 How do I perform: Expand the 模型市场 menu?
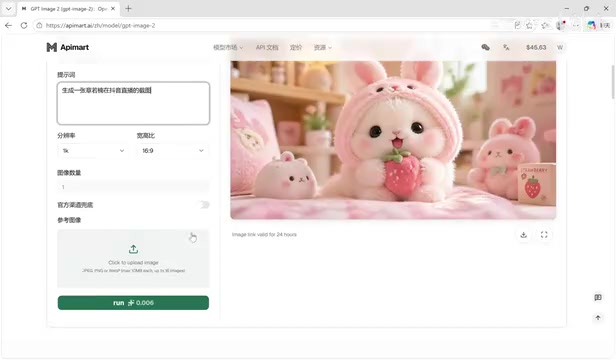[x=228, y=47]
